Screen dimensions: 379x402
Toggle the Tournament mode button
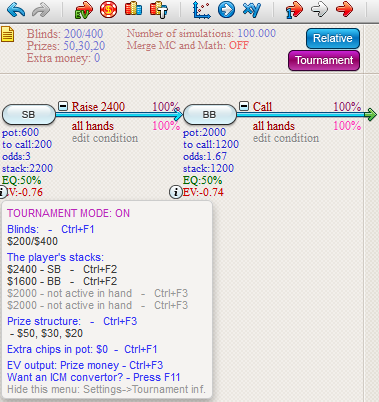pos(324,60)
